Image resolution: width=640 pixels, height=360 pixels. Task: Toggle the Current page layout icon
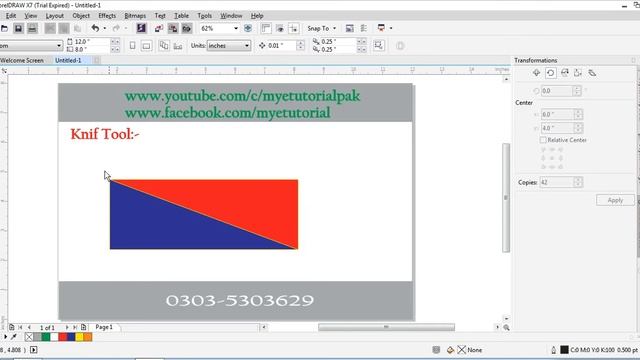[178, 46]
